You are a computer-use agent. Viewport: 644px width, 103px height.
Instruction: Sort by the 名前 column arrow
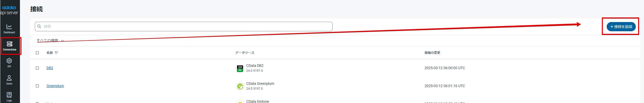point(56,53)
